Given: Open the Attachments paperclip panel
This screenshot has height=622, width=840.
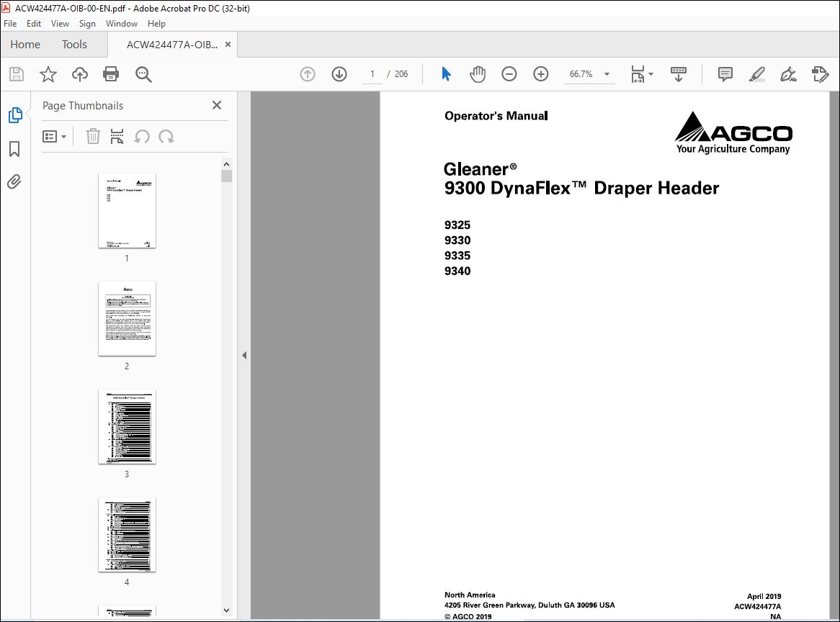Looking at the screenshot, I should point(14,182).
